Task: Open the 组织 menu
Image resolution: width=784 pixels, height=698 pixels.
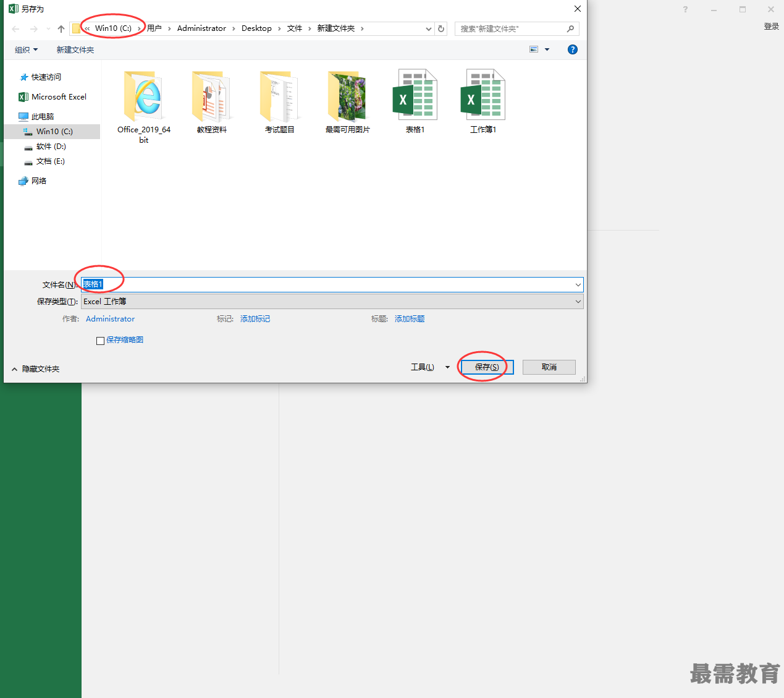Action: tap(27, 50)
